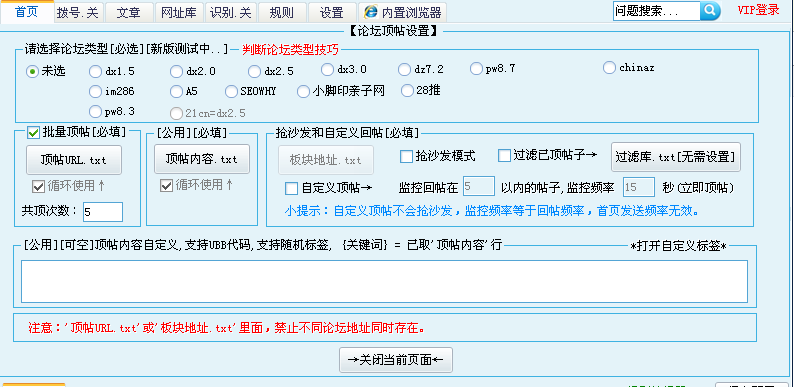The height and width of the screenshot is (387, 794).
Task: Click the search magnifier icon
Action: click(710, 10)
